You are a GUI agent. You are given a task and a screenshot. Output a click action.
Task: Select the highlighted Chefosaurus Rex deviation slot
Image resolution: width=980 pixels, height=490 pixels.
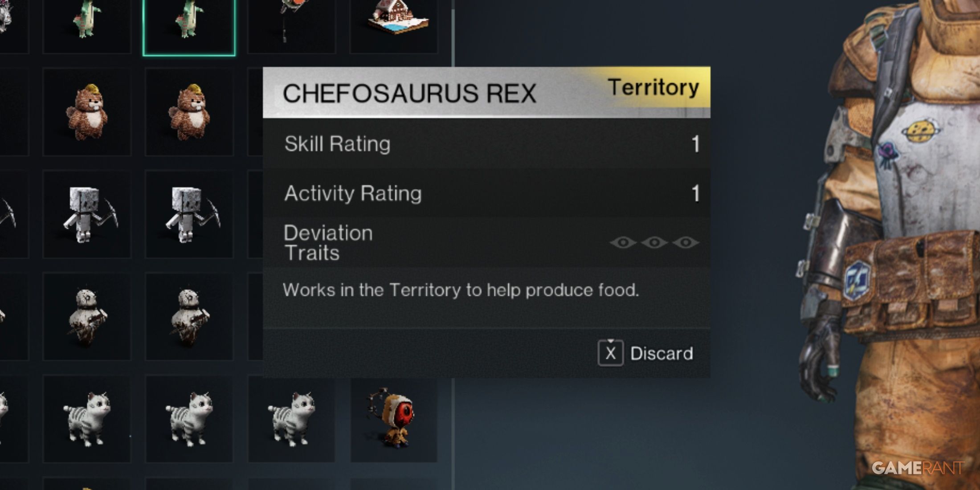coord(189,27)
